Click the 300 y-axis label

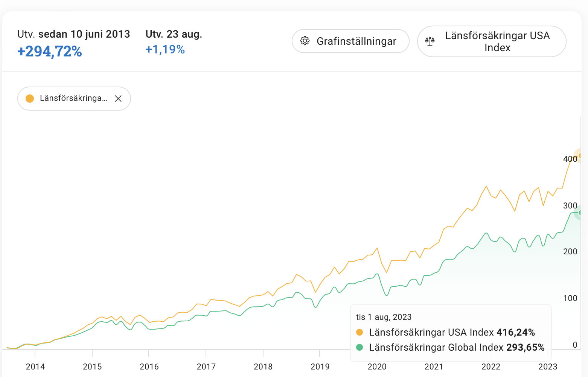[x=570, y=205]
